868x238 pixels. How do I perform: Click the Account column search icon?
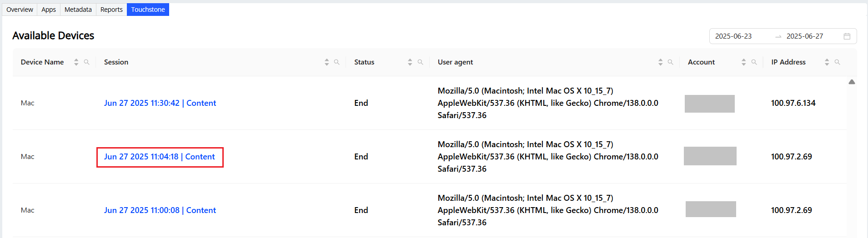pyautogui.click(x=754, y=62)
